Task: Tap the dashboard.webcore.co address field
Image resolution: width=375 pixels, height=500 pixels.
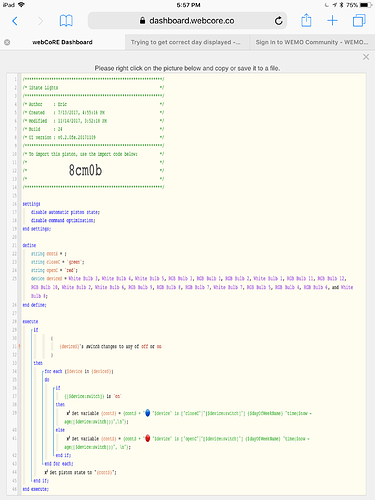Action: pos(187,21)
